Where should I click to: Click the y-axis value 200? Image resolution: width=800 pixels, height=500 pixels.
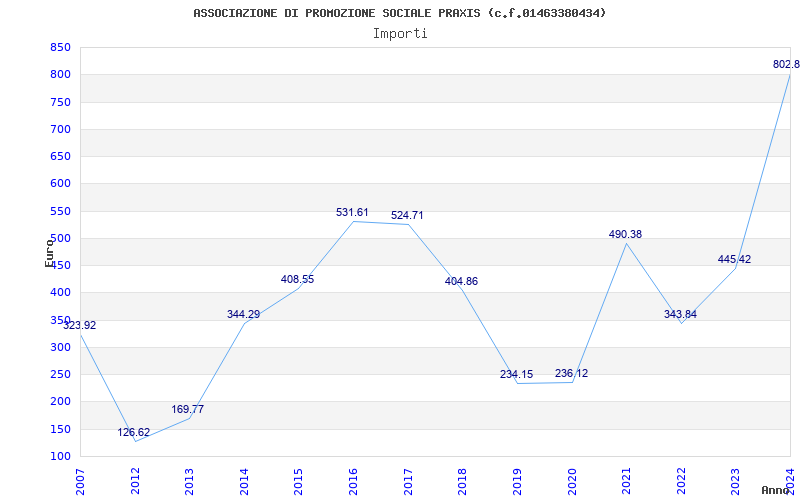(60, 402)
